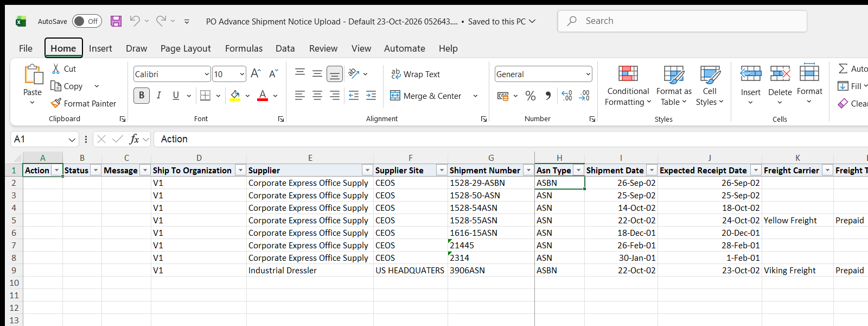868x326 pixels.
Task: Apply middle align to cells
Action: tap(317, 73)
